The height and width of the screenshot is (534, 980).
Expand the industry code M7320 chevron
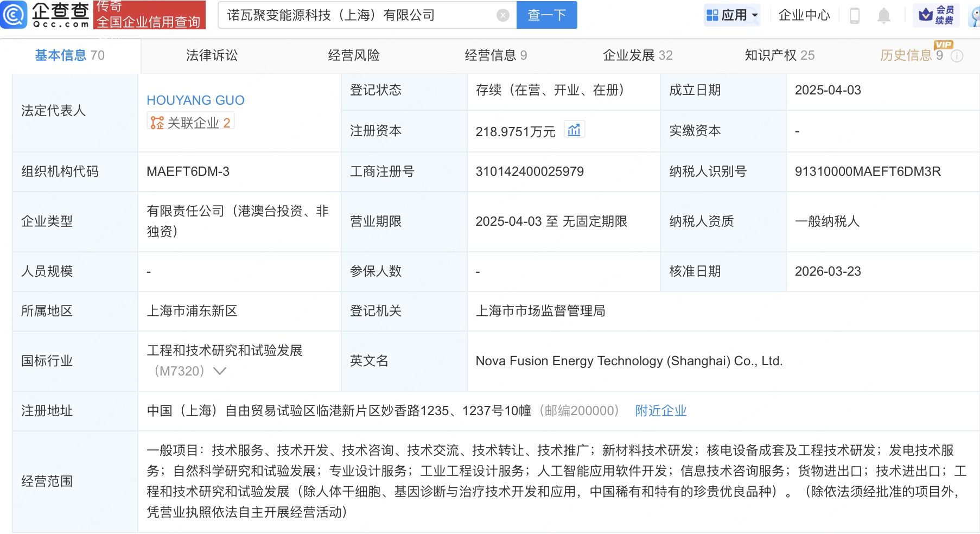220,371
